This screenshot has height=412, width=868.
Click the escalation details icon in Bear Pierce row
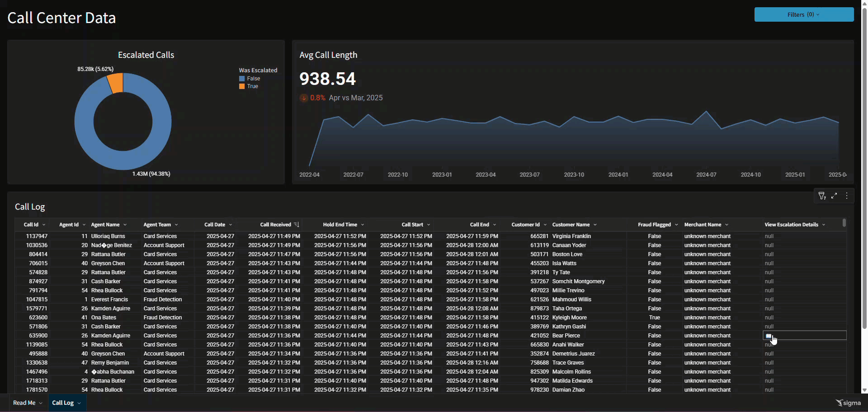[769, 336]
